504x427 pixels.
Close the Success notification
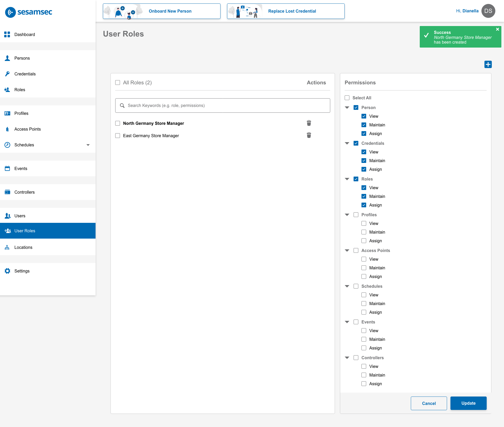point(497,29)
